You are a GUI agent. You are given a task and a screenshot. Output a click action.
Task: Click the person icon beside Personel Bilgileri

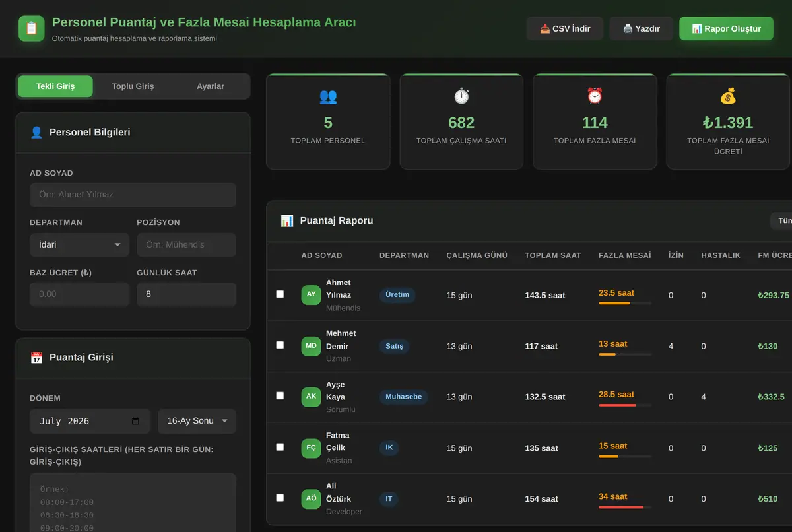(36, 133)
